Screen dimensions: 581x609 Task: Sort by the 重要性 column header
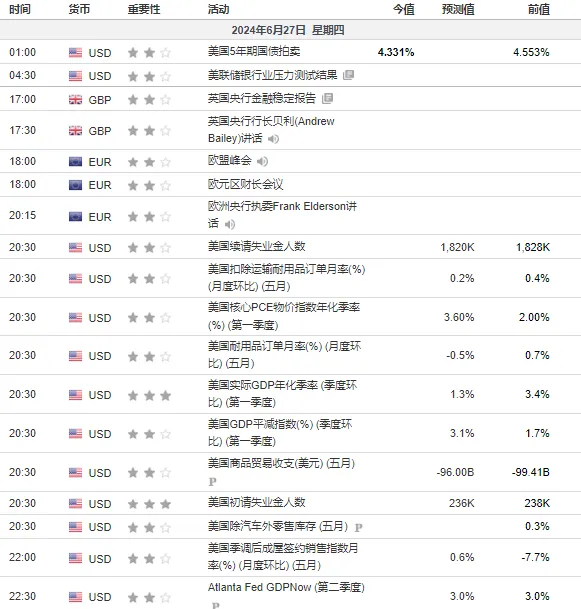click(144, 9)
